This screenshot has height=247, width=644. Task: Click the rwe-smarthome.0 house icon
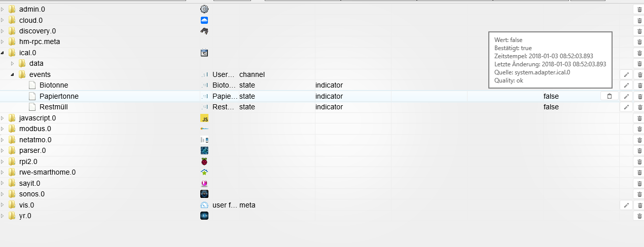point(204,172)
